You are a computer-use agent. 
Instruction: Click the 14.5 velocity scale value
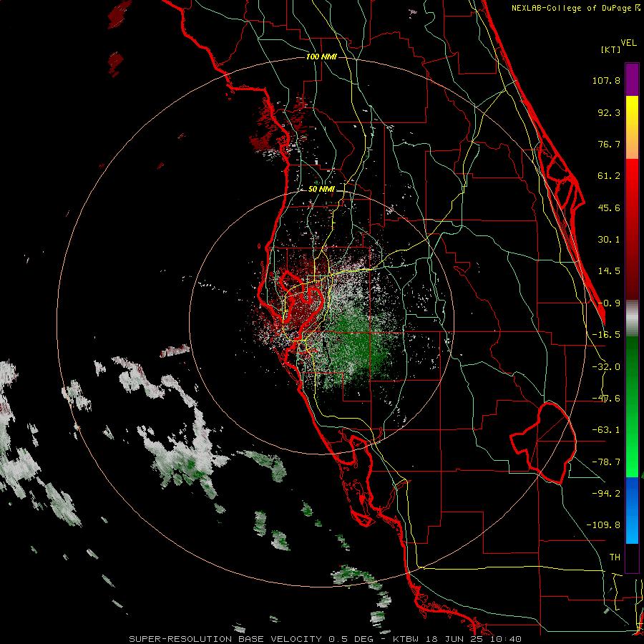(609, 271)
